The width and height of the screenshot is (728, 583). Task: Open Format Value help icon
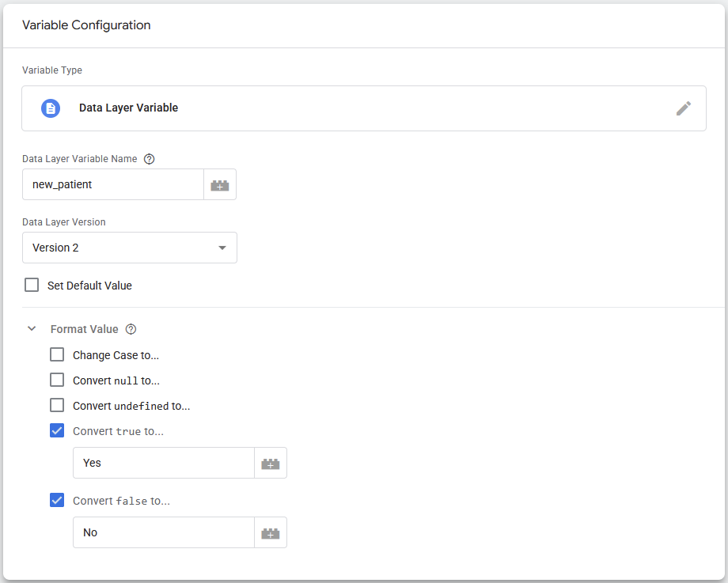click(131, 329)
